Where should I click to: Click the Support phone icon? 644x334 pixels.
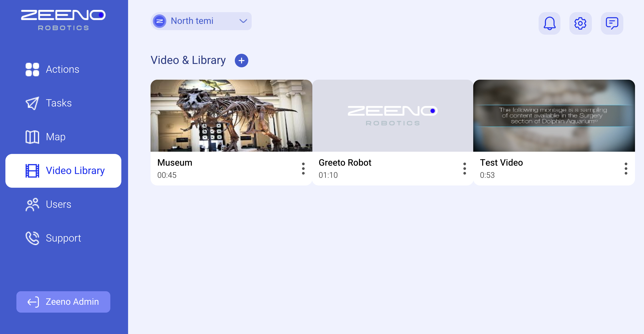[32, 238]
